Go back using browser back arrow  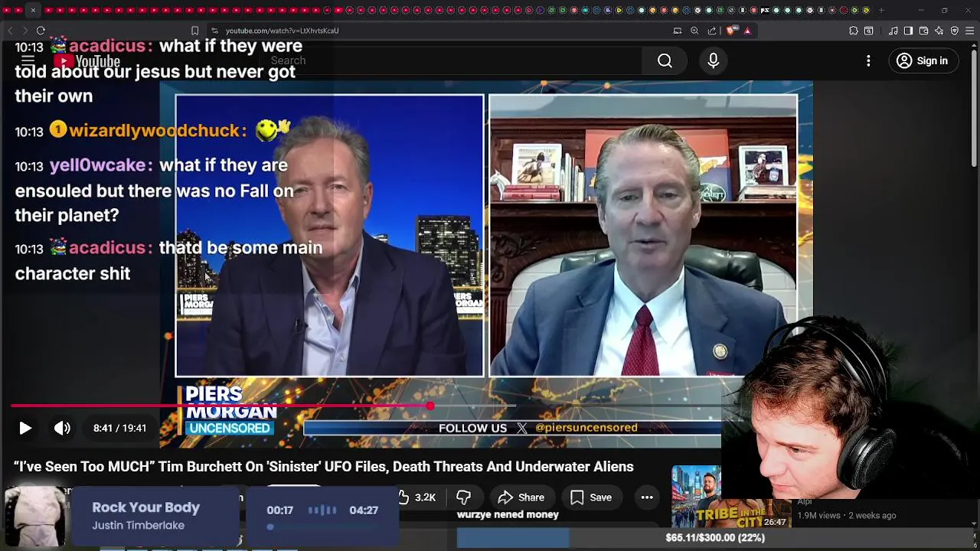pos(10,31)
